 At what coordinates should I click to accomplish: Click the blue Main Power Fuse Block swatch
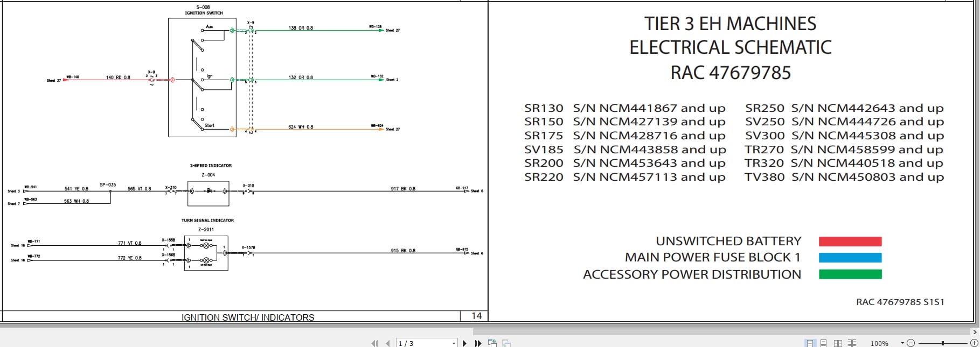[850, 258]
